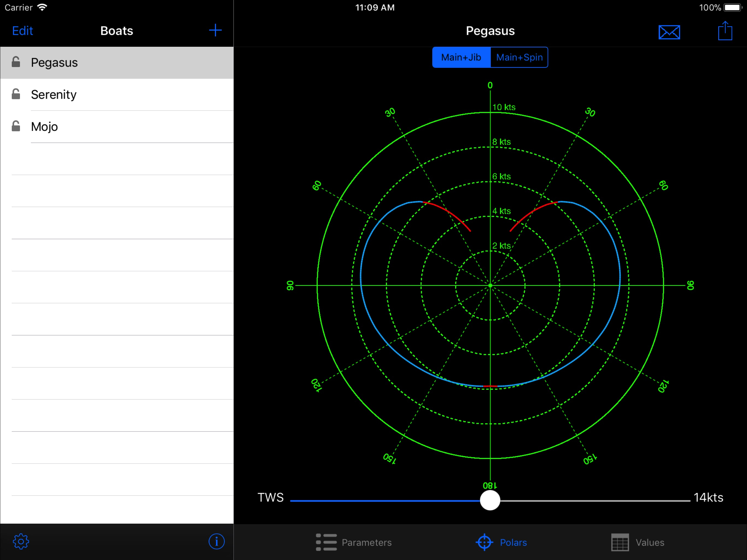Viewport: 747px width, 560px height.
Task: Click the 0 degree label atop polar chart
Action: 490,85
